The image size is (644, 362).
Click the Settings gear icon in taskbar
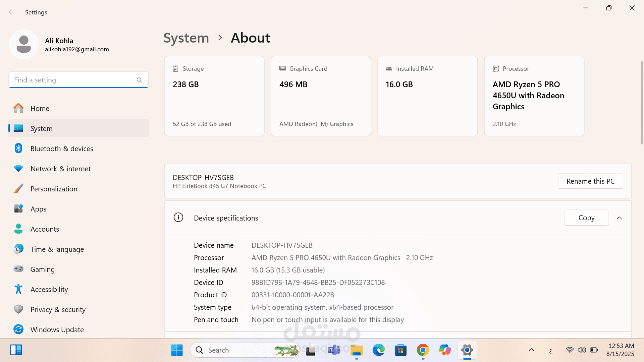(x=467, y=350)
